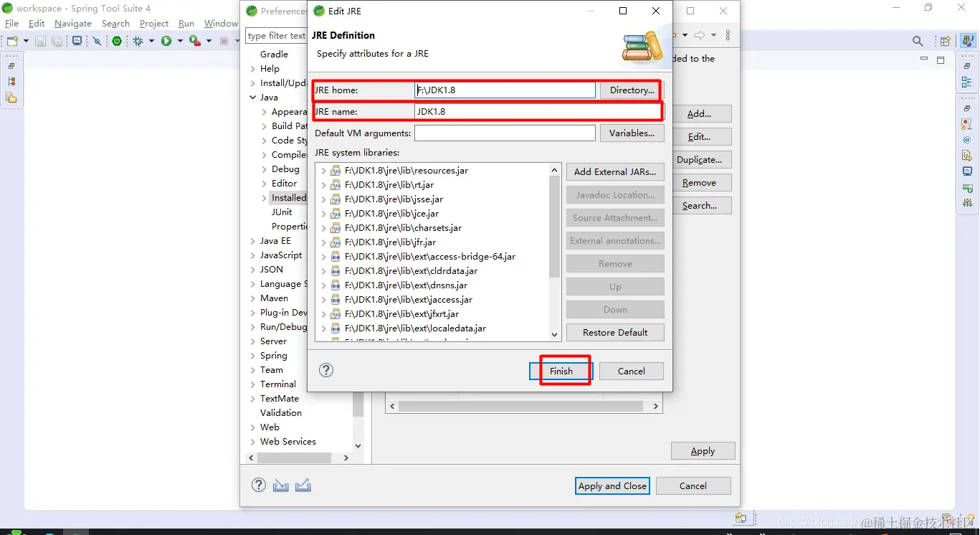
Task: Open the Outline view icon in right trim
Action: pyautogui.click(x=967, y=82)
